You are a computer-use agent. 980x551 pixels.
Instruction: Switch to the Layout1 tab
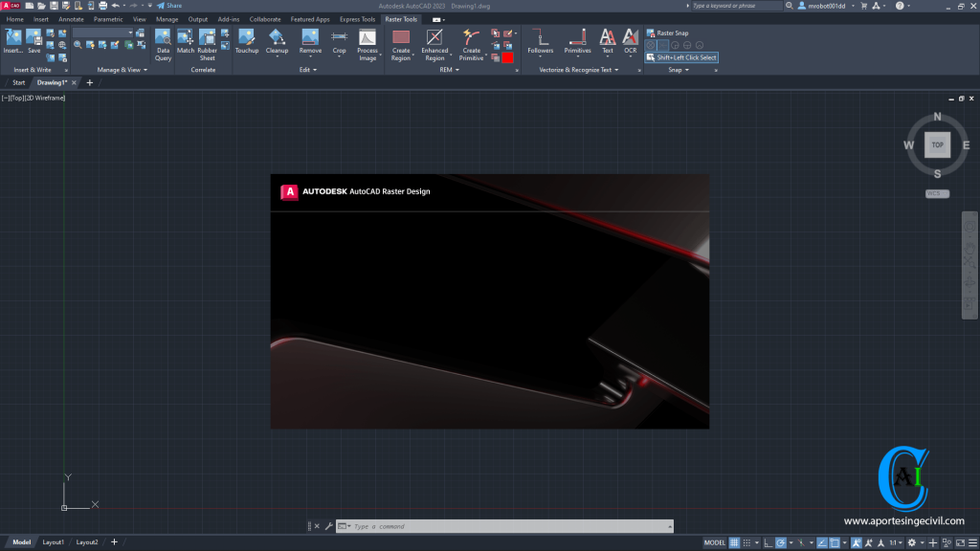point(54,542)
